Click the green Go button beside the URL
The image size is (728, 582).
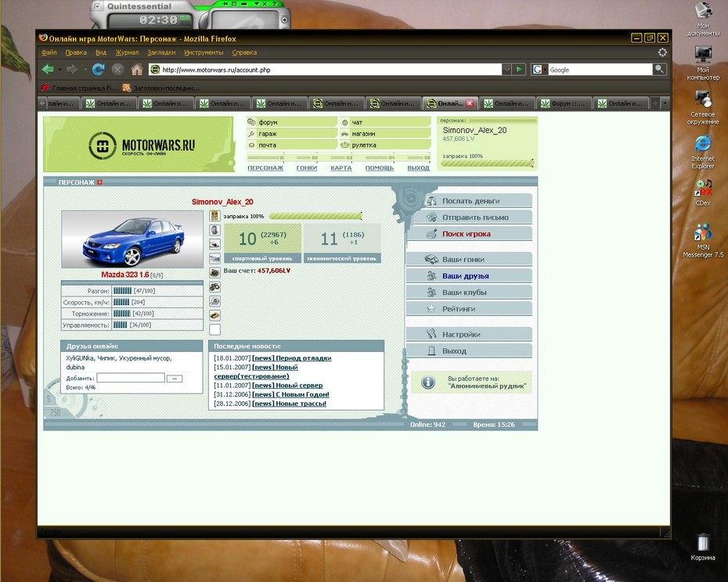pyautogui.click(x=519, y=70)
